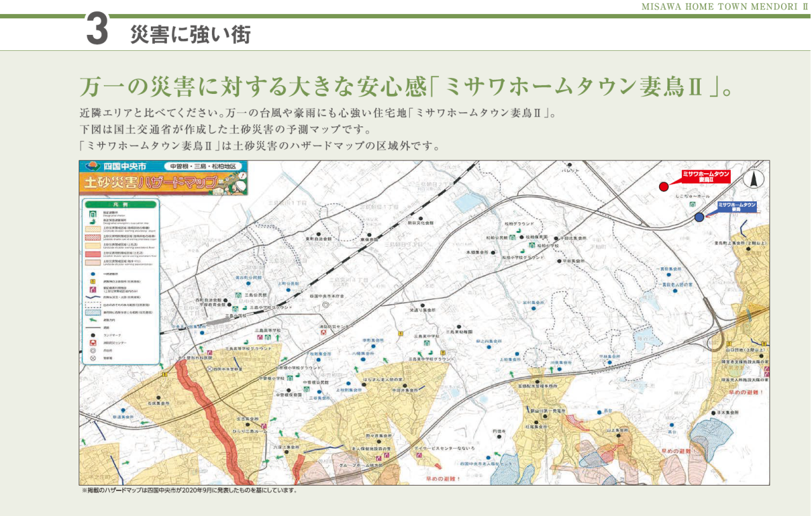Click the デイサービスセンターなないろ label

(x=445, y=449)
